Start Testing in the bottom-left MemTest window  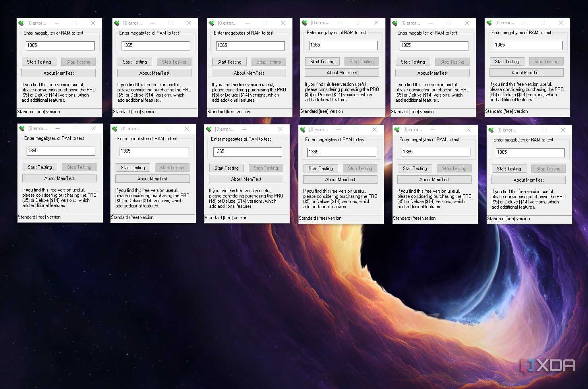pos(40,167)
